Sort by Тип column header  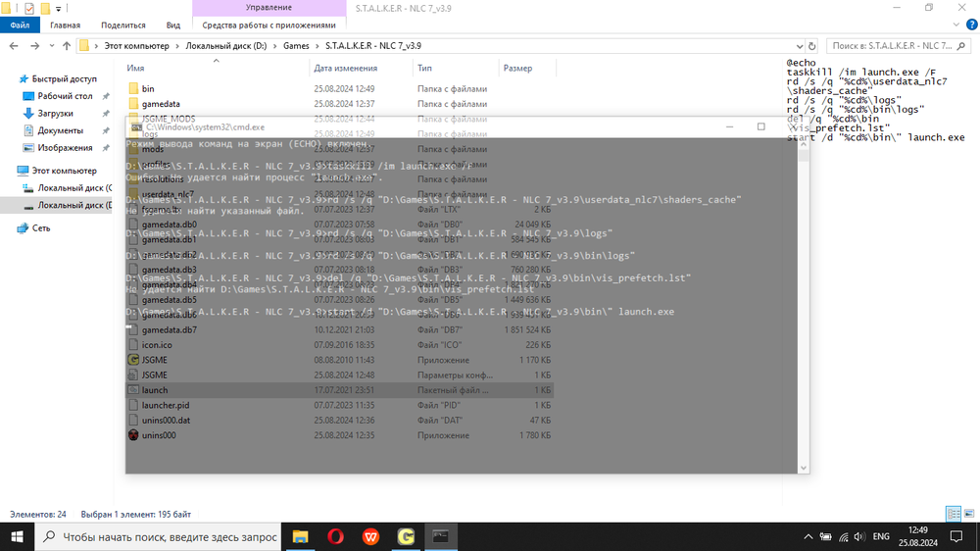[424, 69]
